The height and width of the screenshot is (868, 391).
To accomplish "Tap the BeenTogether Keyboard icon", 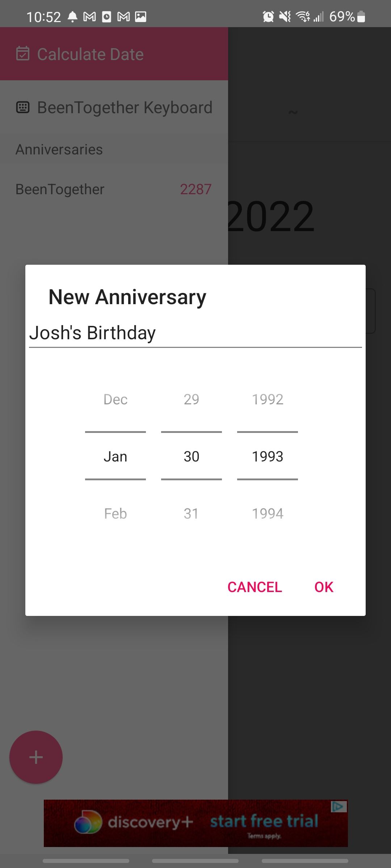I will point(23,107).
